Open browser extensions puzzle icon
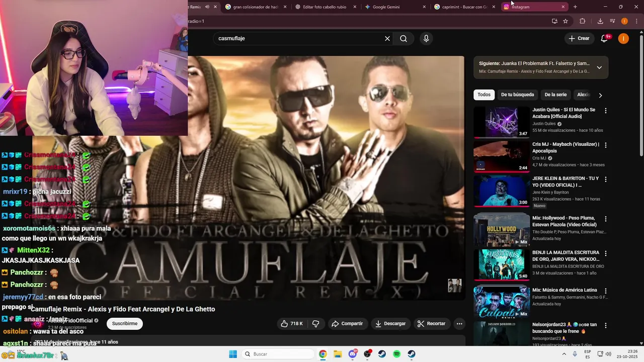This screenshot has width=644, height=362. (583, 21)
